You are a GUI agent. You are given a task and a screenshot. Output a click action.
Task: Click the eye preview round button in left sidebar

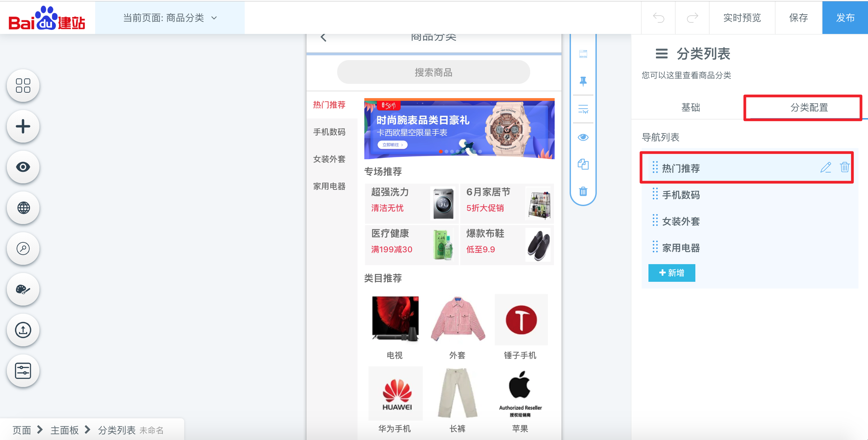click(x=23, y=167)
